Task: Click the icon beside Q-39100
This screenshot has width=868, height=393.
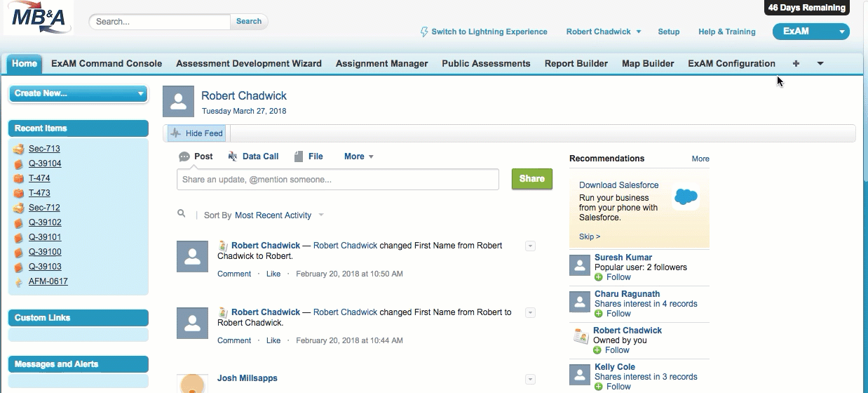Action: 19,252
